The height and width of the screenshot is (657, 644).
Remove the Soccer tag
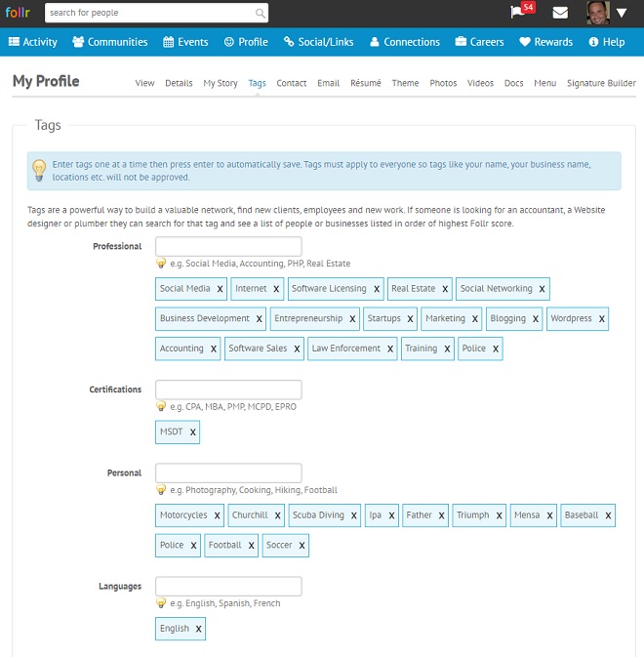coord(302,546)
